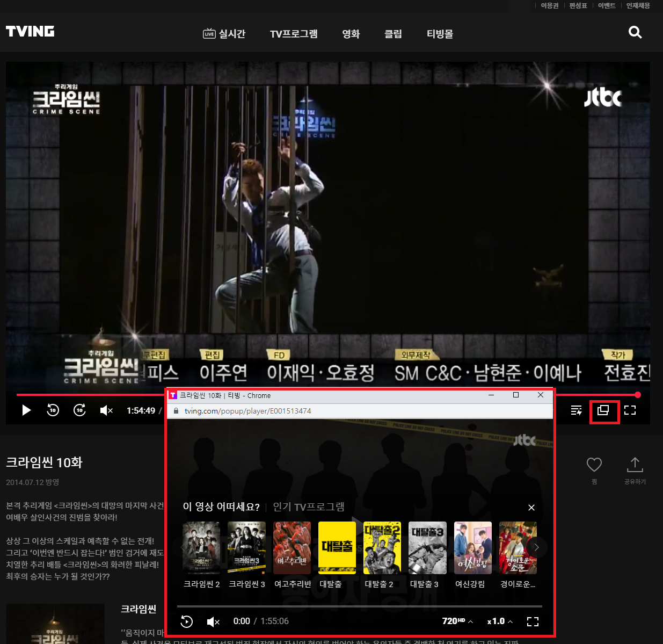Screen dimensions: 663x644
Task: Open popup player window icon
Action: tap(603, 410)
